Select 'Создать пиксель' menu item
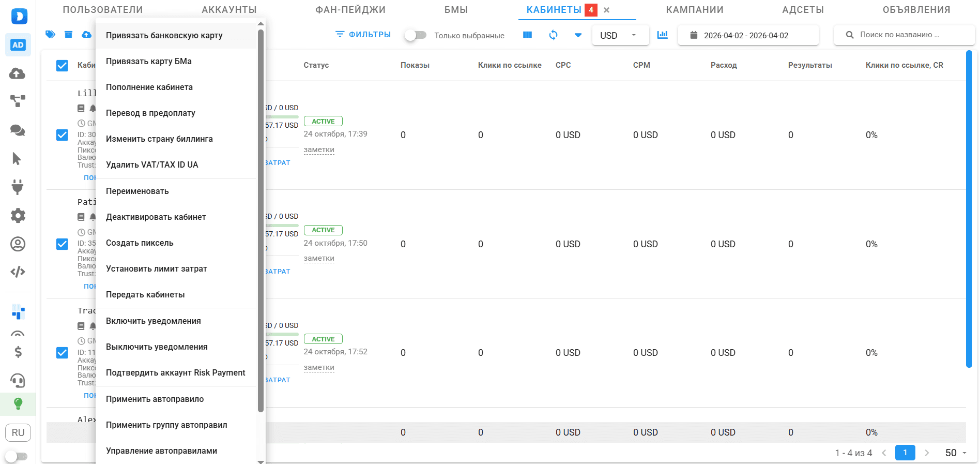 point(140,243)
